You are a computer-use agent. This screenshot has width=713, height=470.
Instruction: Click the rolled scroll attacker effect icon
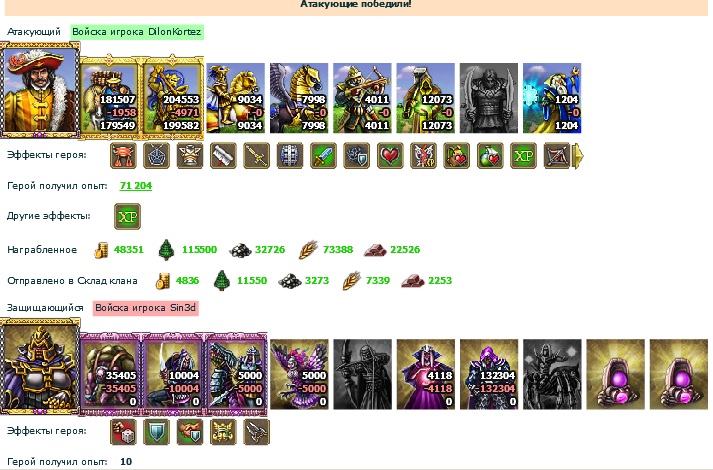pos(223,156)
